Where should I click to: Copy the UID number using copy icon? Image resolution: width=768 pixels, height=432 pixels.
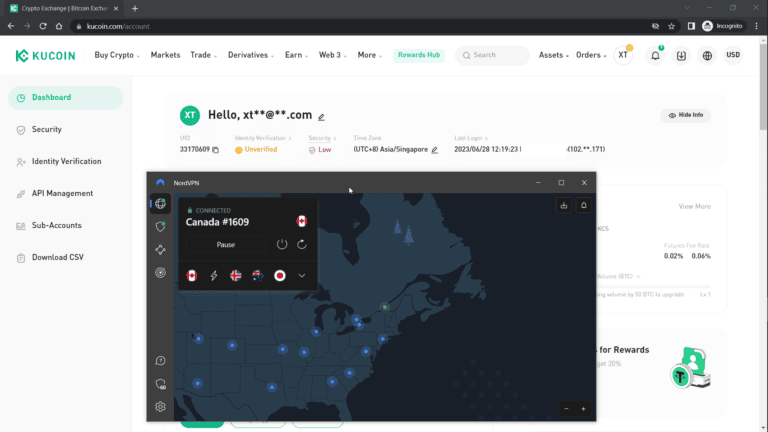coord(216,150)
